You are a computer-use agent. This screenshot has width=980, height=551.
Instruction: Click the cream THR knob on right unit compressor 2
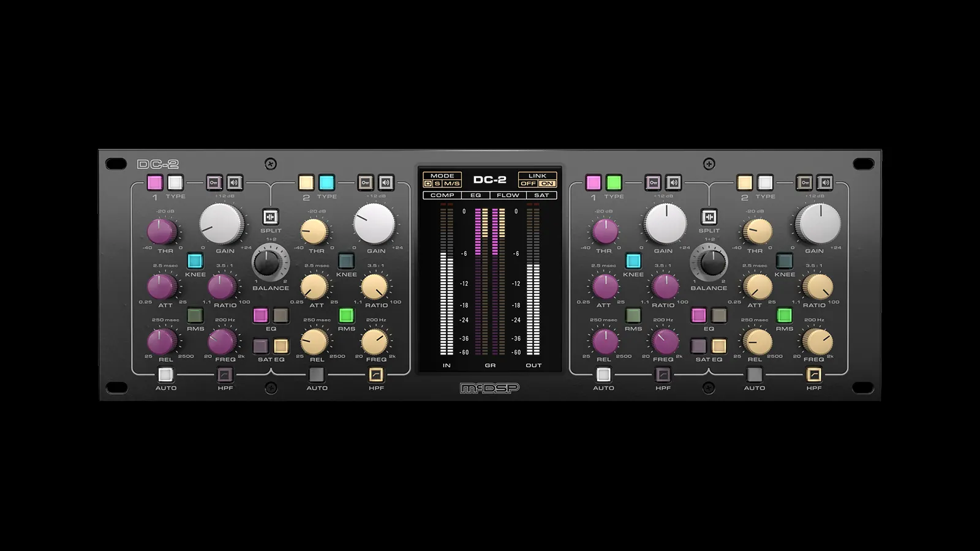(x=758, y=232)
